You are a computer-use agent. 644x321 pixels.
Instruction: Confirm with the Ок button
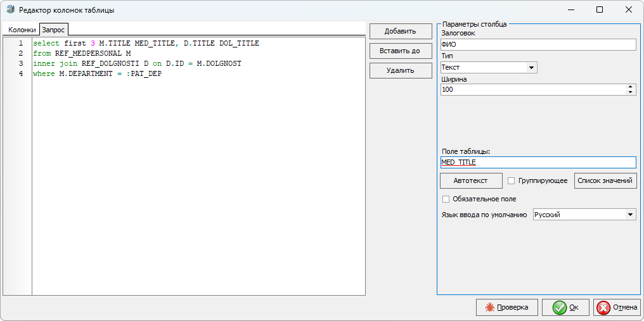pos(565,307)
